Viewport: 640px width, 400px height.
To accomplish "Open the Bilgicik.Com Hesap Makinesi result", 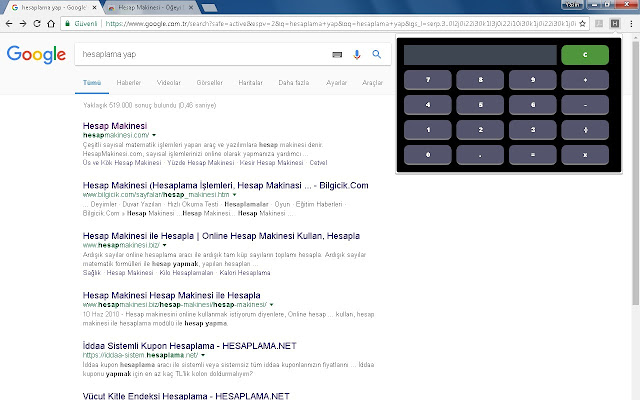I will (225, 185).
